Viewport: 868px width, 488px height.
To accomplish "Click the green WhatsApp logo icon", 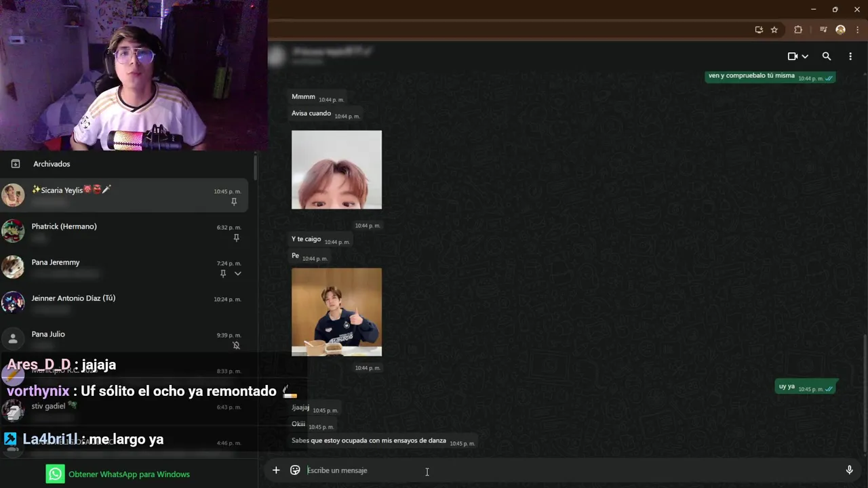I will pos(56,474).
